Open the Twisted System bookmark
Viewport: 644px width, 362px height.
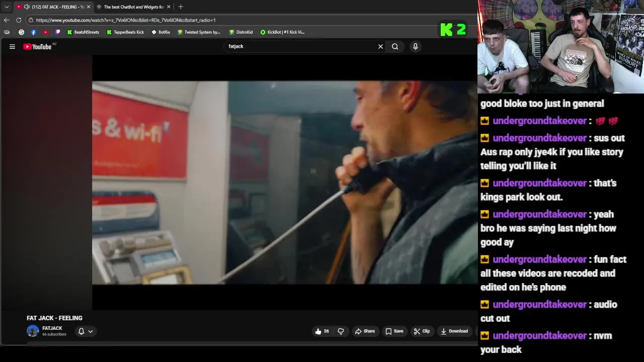tap(199, 32)
